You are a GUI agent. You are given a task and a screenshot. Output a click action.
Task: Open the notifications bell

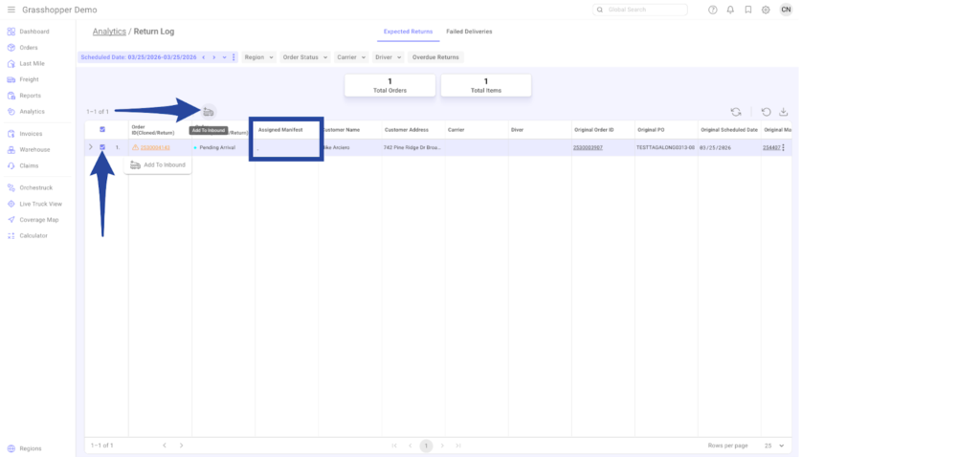click(730, 10)
